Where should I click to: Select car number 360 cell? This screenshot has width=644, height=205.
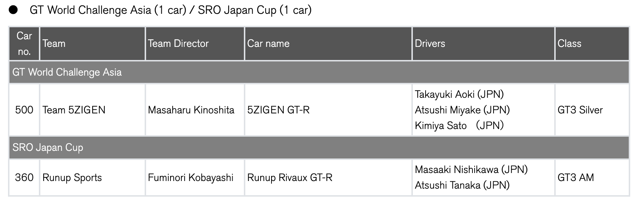tap(24, 177)
